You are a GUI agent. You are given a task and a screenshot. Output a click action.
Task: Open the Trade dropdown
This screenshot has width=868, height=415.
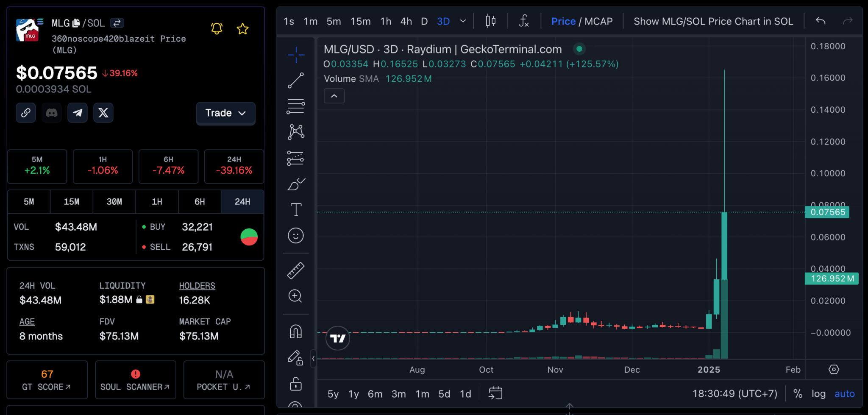click(x=225, y=113)
